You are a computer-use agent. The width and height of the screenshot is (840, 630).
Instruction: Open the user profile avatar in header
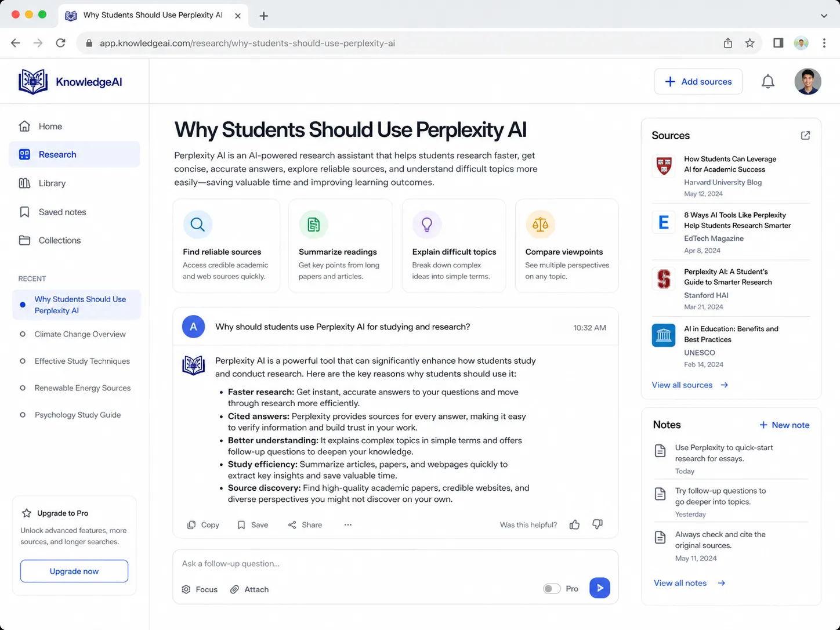(808, 82)
